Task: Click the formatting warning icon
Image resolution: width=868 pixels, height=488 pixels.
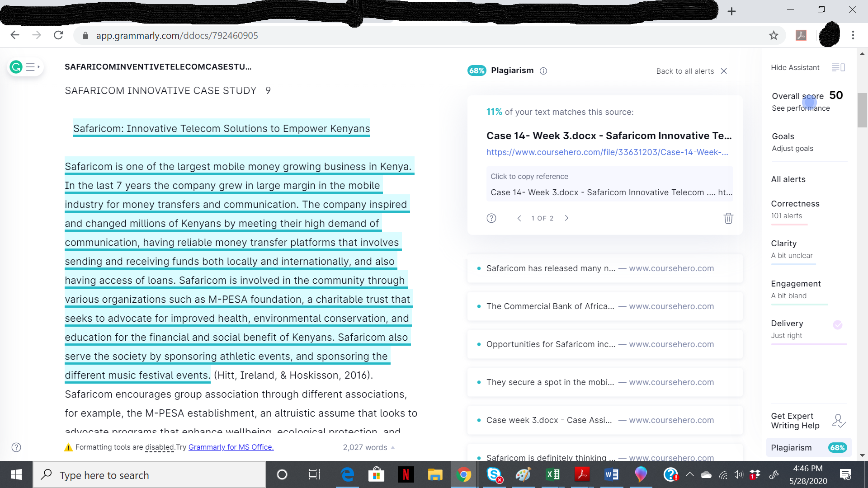Action: click(68, 447)
